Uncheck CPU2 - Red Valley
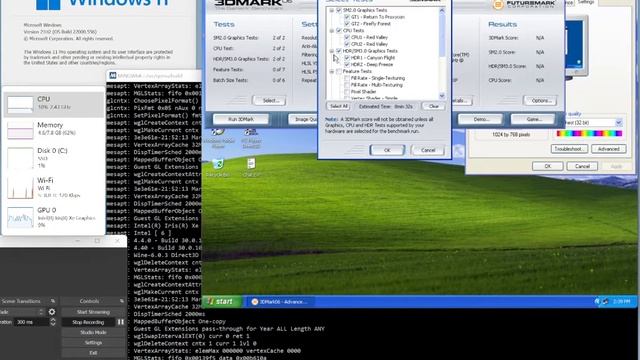 pyautogui.click(x=347, y=44)
